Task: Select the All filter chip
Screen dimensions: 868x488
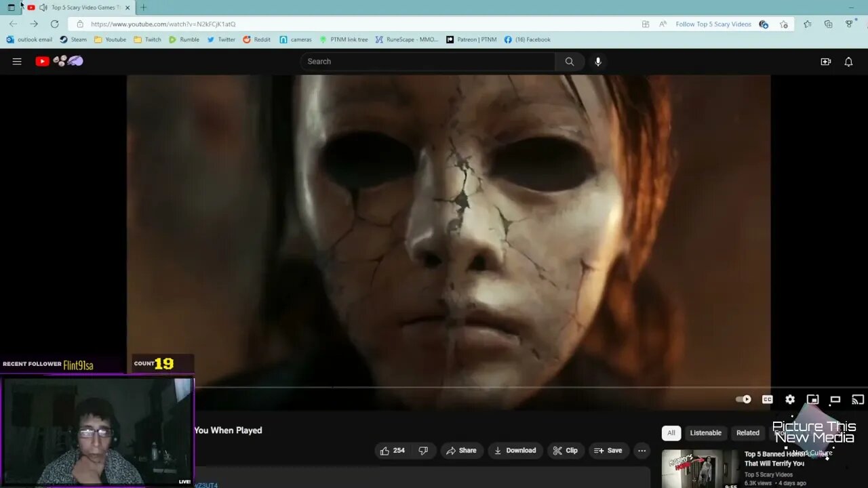Action: (x=671, y=432)
